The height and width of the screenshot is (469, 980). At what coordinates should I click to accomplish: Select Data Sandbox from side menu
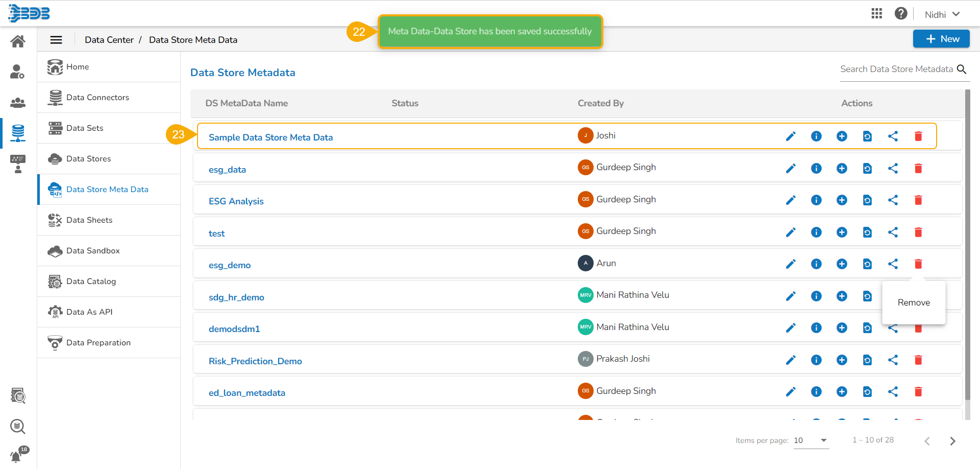pos(93,251)
